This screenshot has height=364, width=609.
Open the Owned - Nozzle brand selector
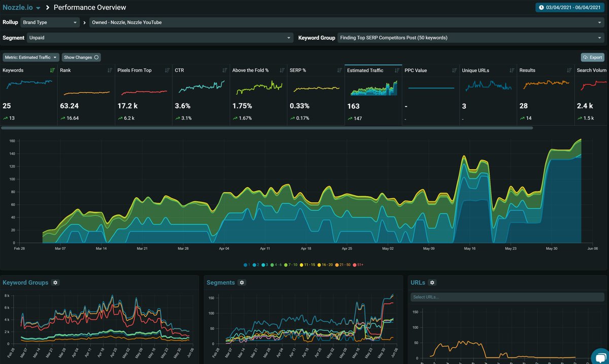tap(346, 22)
